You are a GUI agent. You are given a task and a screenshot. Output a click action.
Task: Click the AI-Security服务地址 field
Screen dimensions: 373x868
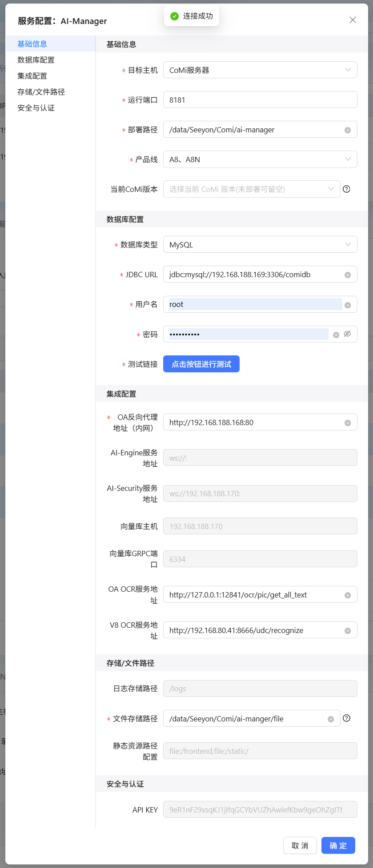click(x=260, y=494)
